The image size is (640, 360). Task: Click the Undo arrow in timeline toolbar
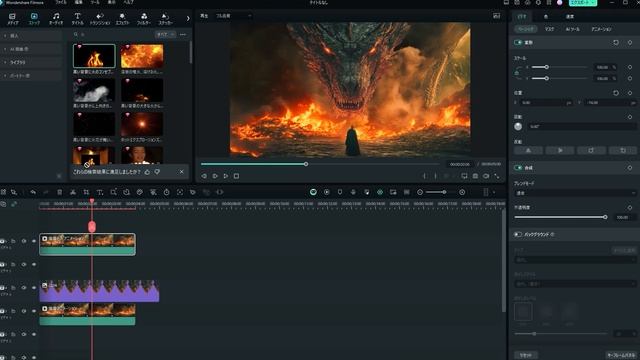tap(33, 192)
